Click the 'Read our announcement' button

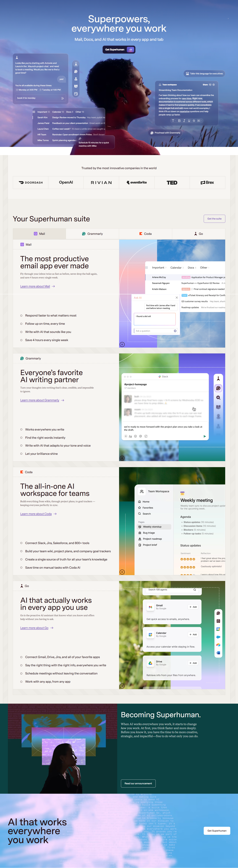[138, 783]
